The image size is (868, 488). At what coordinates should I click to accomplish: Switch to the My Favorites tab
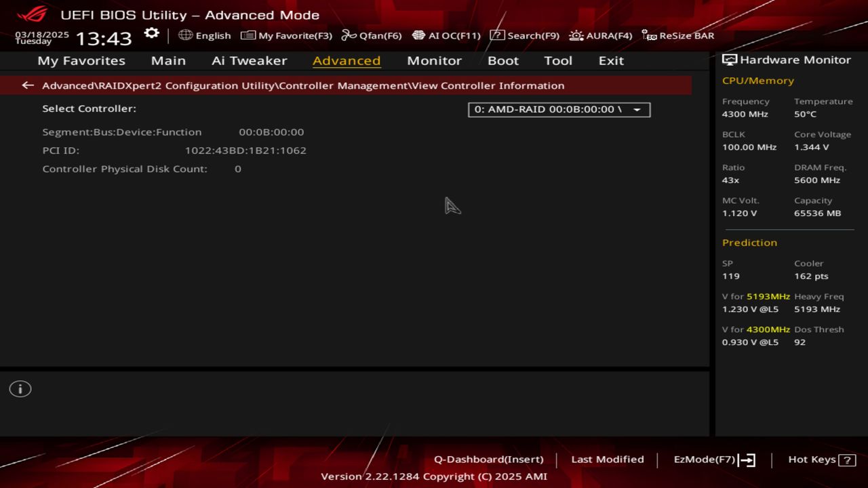[x=81, y=60]
